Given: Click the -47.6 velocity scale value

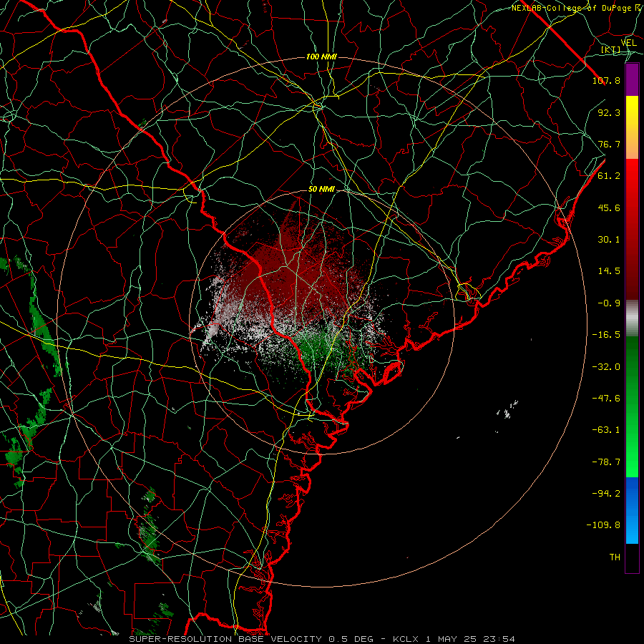Looking at the screenshot, I should pos(606,399).
